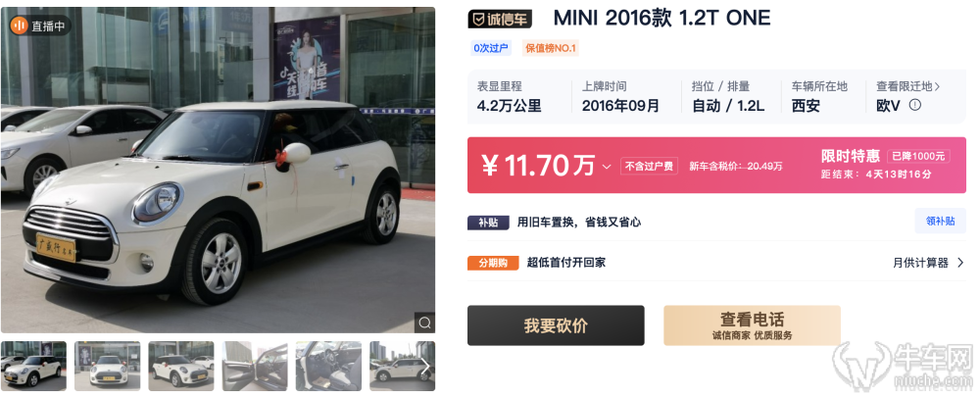Select the second front-view thumbnail
The height and width of the screenshot is (398, 980).
click(x=108, y=366)
